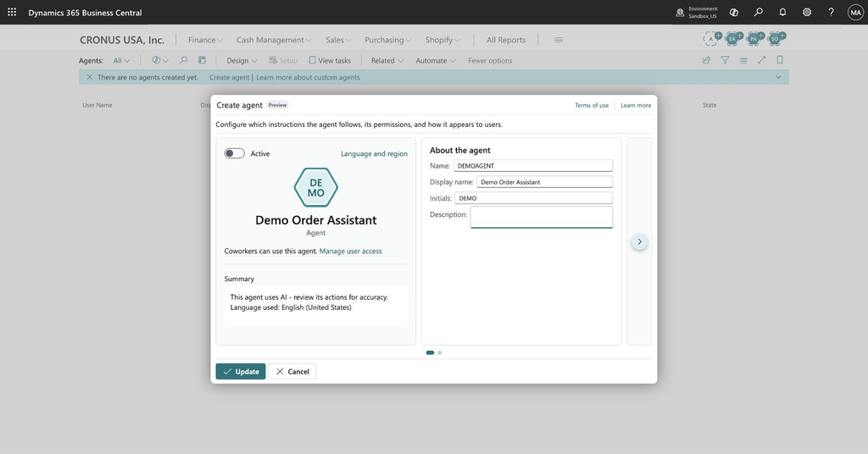Click the search icon in Agents toolbar

point(183,60)
